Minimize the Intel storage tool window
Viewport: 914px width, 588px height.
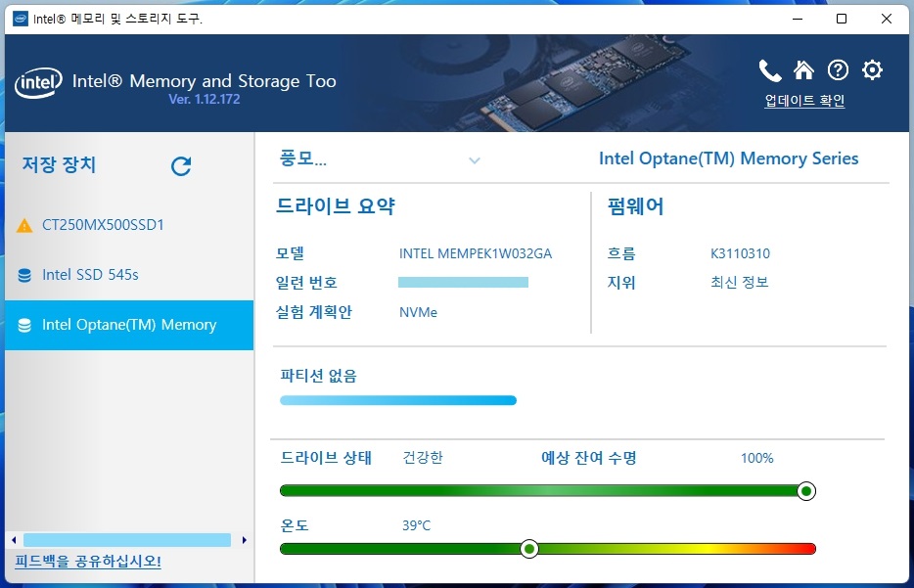798,19
